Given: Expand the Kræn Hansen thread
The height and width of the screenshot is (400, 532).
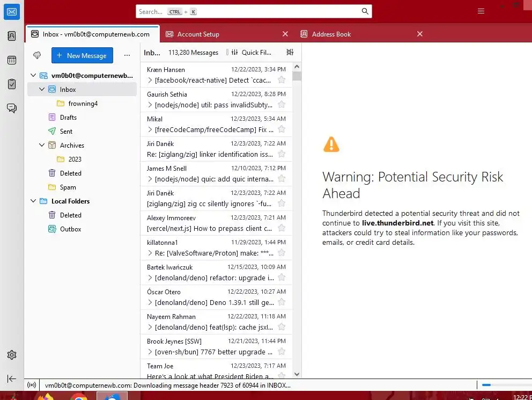Looking at the screenshot, I should point(150,80).
